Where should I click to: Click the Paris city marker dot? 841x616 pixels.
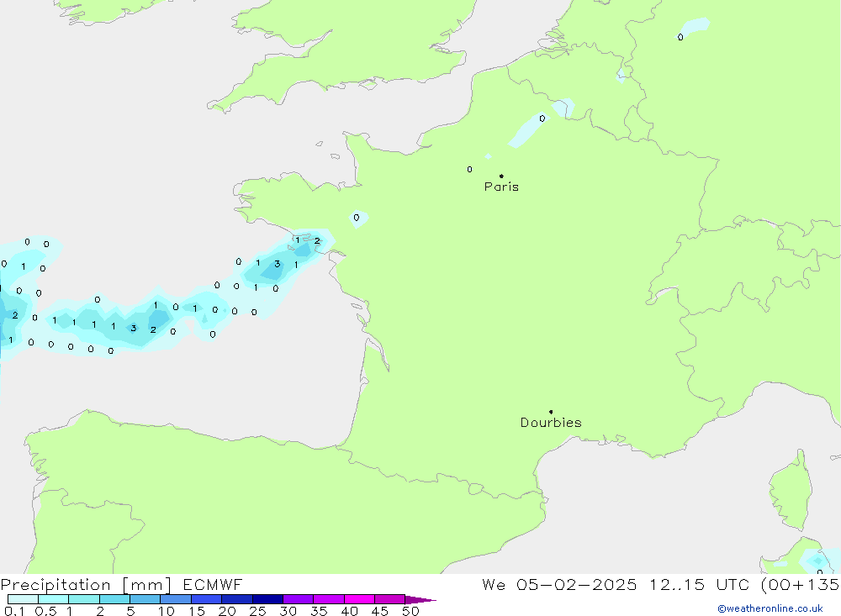(501, 176)
